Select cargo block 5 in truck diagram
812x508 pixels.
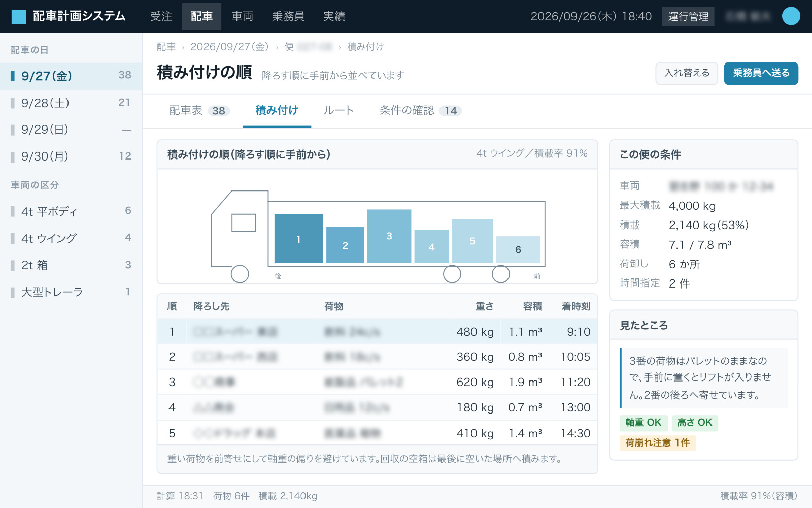tap(472, 241)
